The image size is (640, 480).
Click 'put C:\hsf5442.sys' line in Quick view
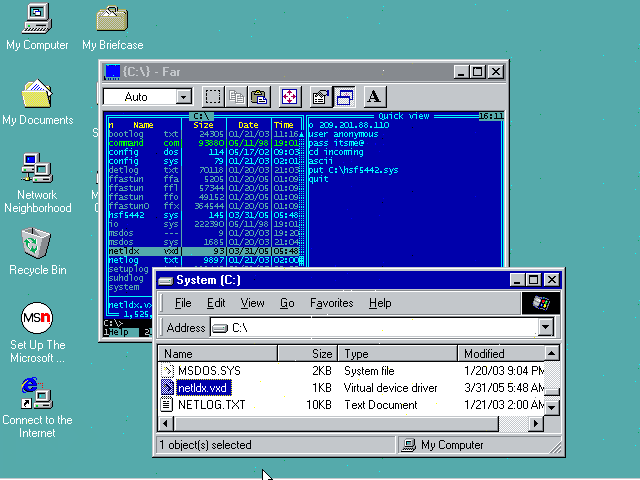click(x=353, y=170)
